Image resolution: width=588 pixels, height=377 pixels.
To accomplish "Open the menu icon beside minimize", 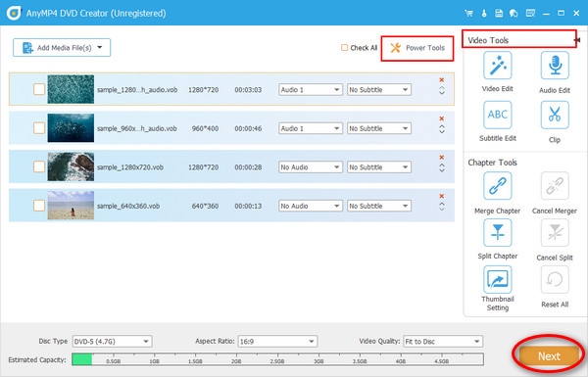I will (x=530, y=14).
